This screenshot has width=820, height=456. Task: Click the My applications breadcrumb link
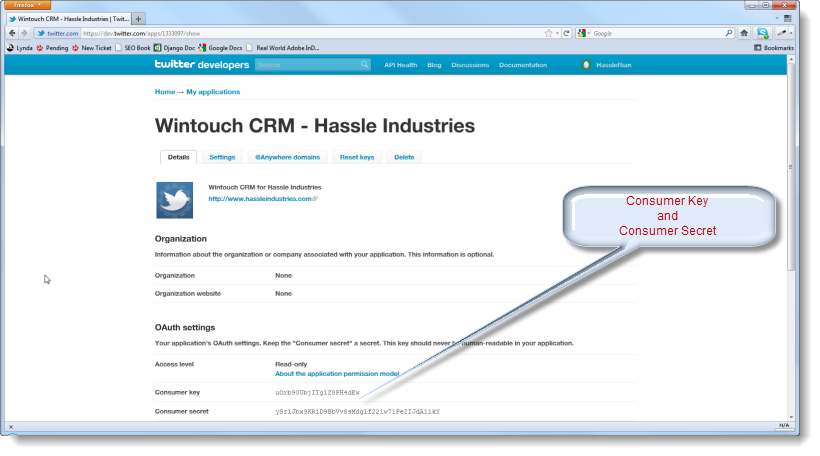pyautogui.click(x=213, y=92)
